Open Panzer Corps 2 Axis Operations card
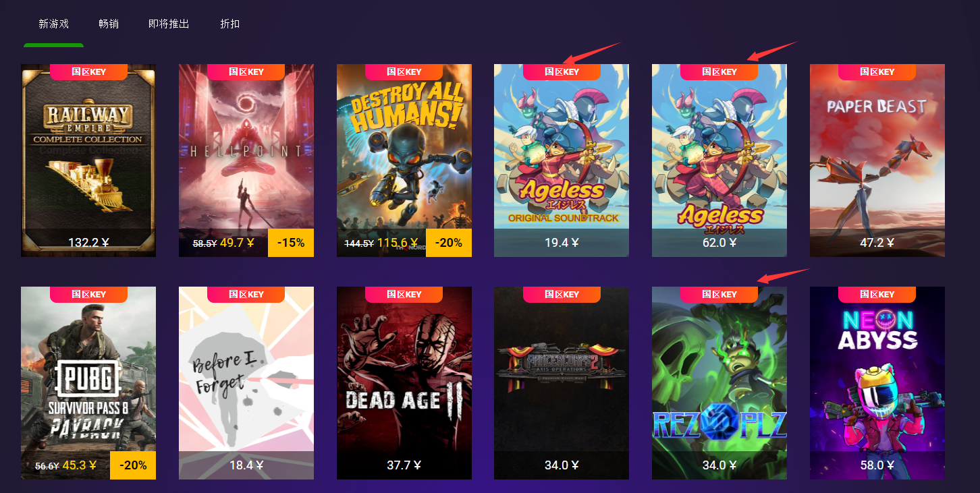Viewport: 980px width, 493px height. pyautogui.click(x=562, y=383)
